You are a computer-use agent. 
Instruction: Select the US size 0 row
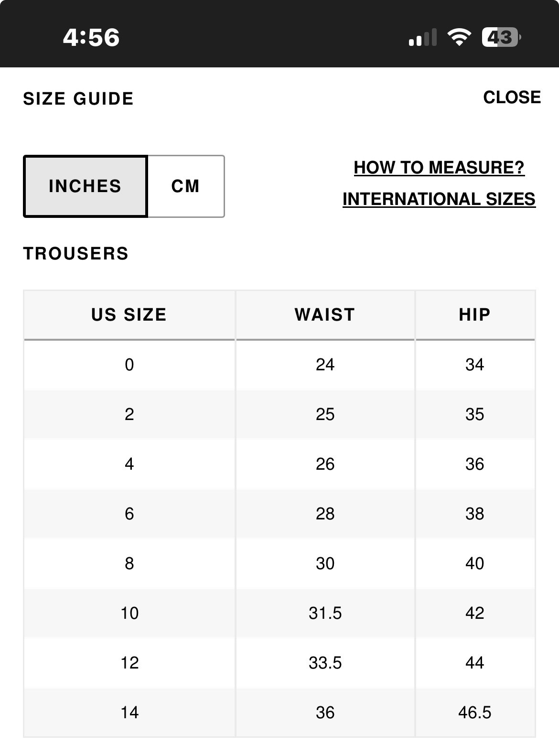tap(129, 365)
